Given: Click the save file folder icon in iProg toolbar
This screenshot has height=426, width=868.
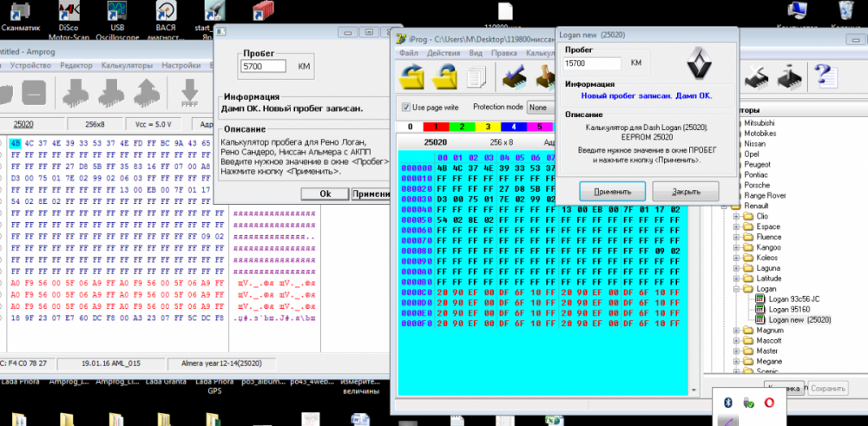Looking at the screenshot, I should click(444, 77).
